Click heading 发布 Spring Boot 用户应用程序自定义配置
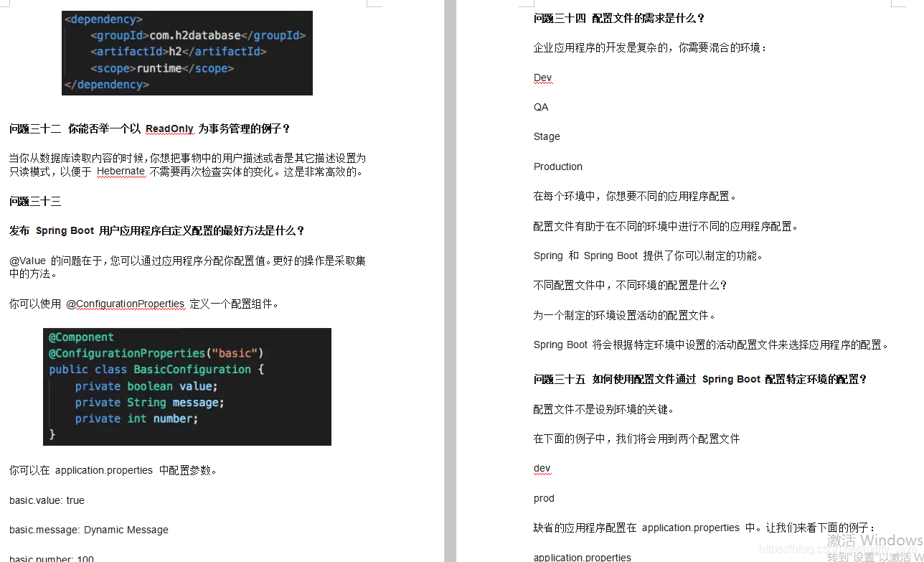The image size is (924, 562). coord(157,231)
